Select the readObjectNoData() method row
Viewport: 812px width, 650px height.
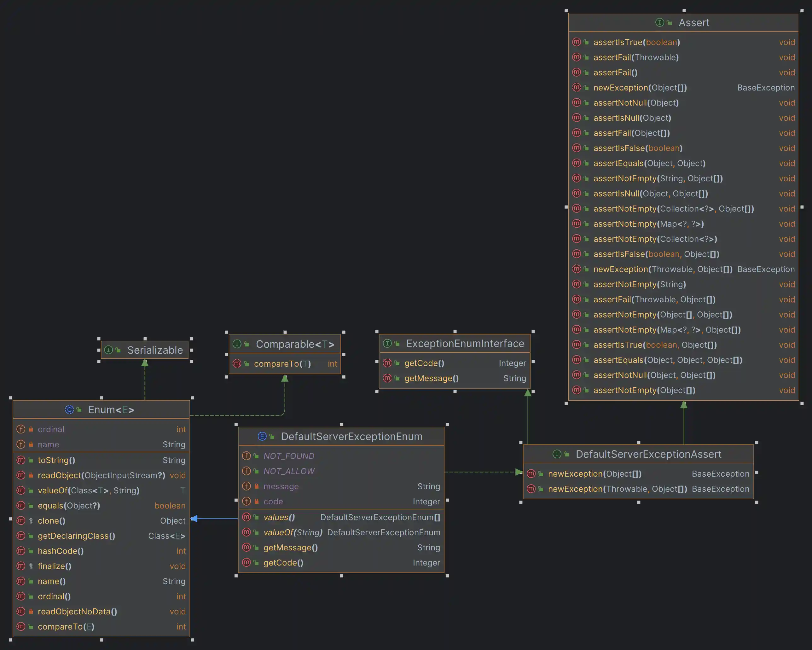[x=77, y=612]
